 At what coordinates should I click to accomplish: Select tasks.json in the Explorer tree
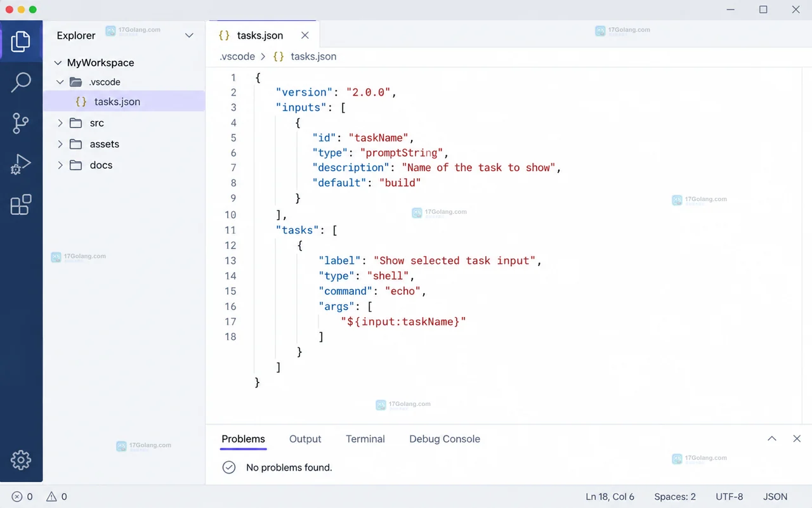click(x=124, y=101)
